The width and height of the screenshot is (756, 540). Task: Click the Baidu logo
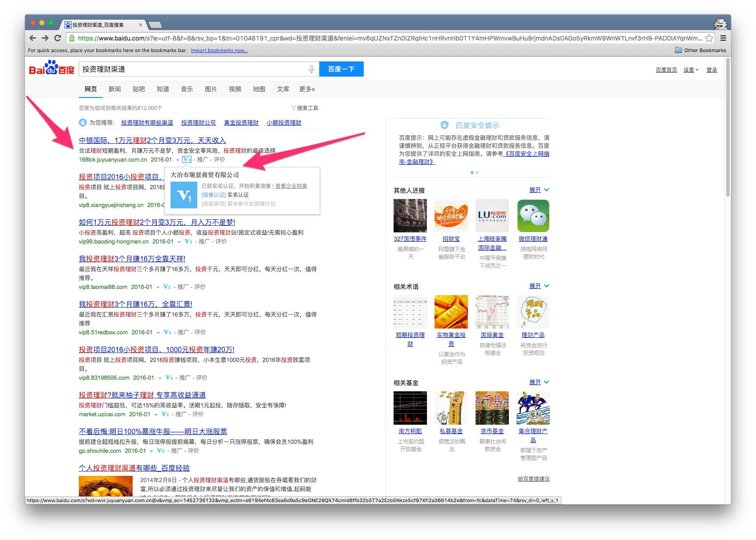52,68
